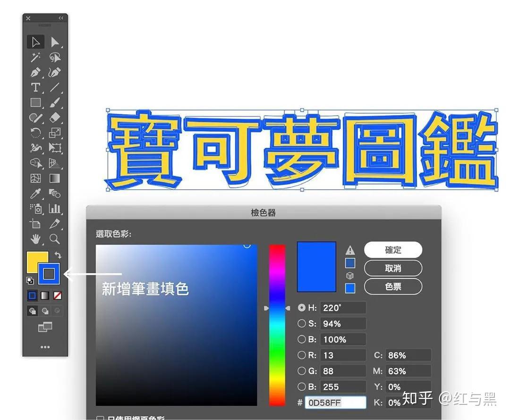Select the S saturation radio button
The width and height of the screenshot is (510, 420).
[x=301, y=323]
